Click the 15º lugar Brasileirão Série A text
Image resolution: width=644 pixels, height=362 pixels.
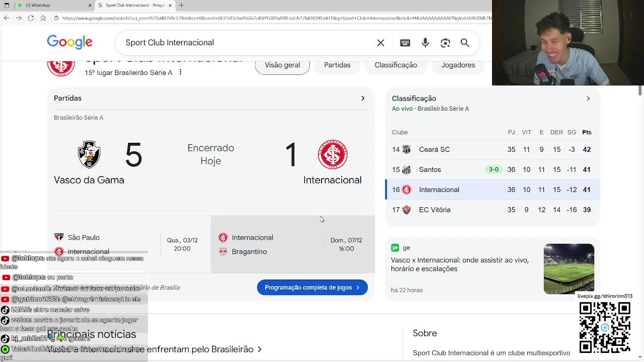(128, 72)
